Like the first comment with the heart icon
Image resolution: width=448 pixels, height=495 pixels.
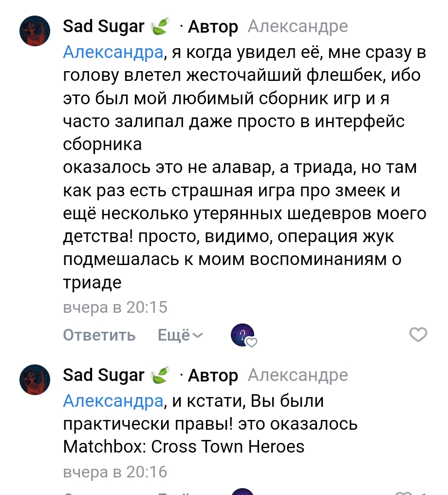click(x=418, y=335)
